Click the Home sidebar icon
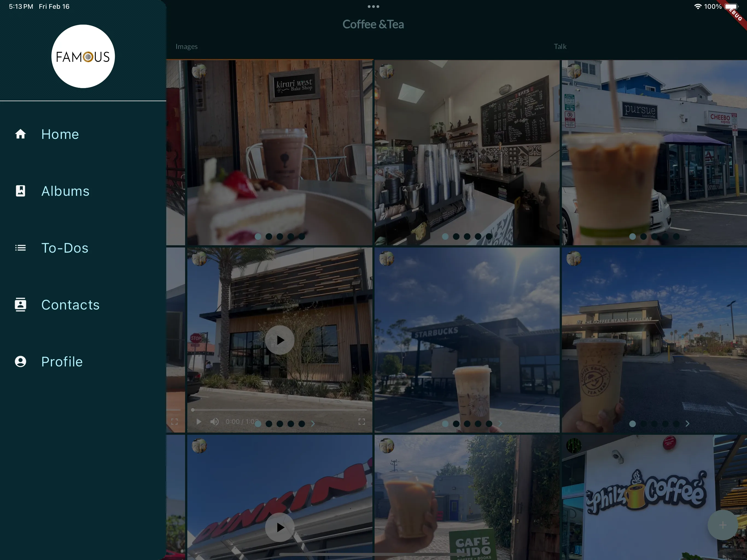 (21, 133)
